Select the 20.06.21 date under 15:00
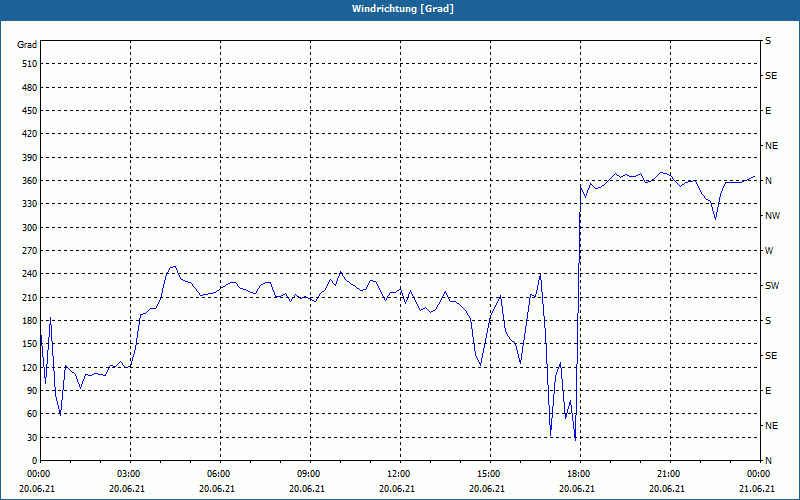The height and width of the screenshot is (500, 800). pos(488,488)
